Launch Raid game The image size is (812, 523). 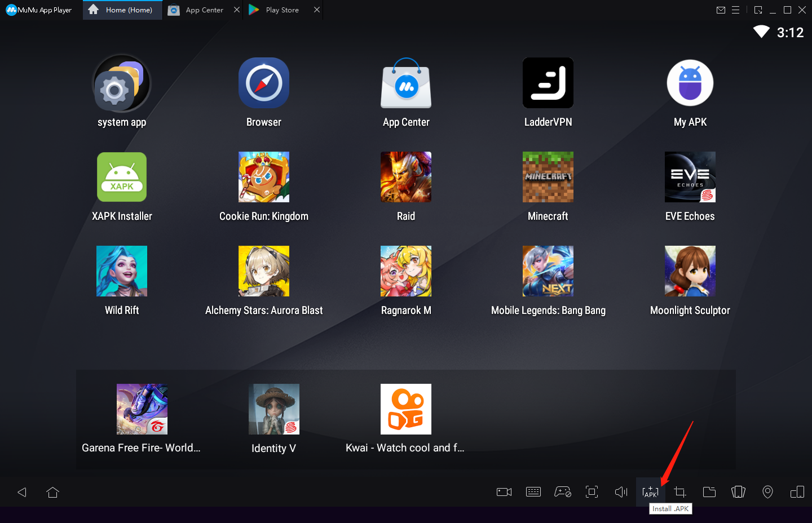[x=406, y=177]
